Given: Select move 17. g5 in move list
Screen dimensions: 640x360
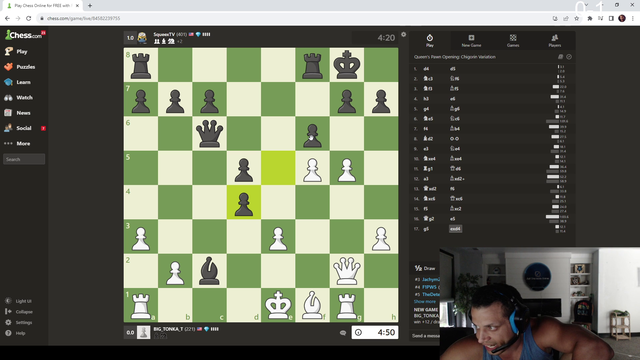Looking at the screenshot, I should pyautogui.click(x=426, y=229).
